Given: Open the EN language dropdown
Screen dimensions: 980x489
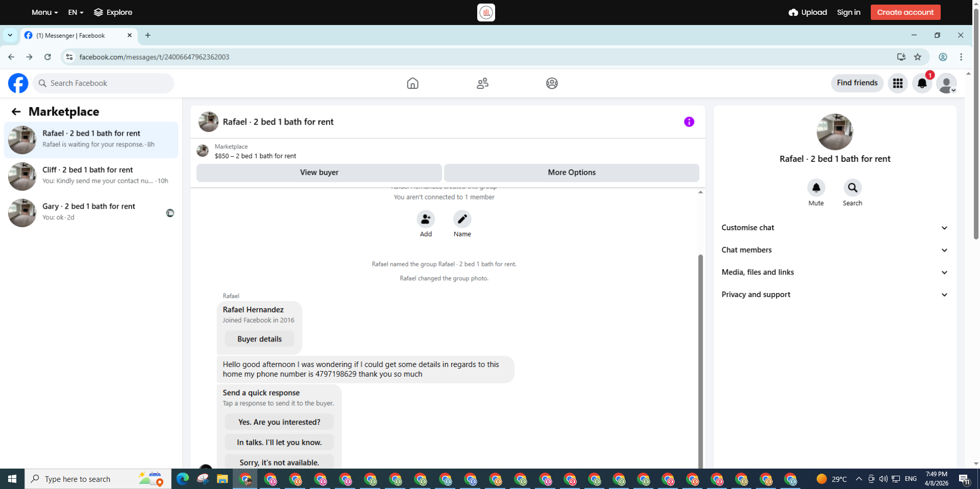Looking at the screenshot, I should click(x=76, y=12).
